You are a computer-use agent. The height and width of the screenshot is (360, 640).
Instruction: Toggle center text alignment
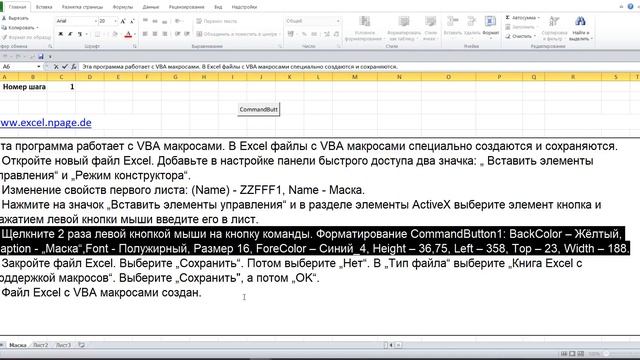click(155, 34)
